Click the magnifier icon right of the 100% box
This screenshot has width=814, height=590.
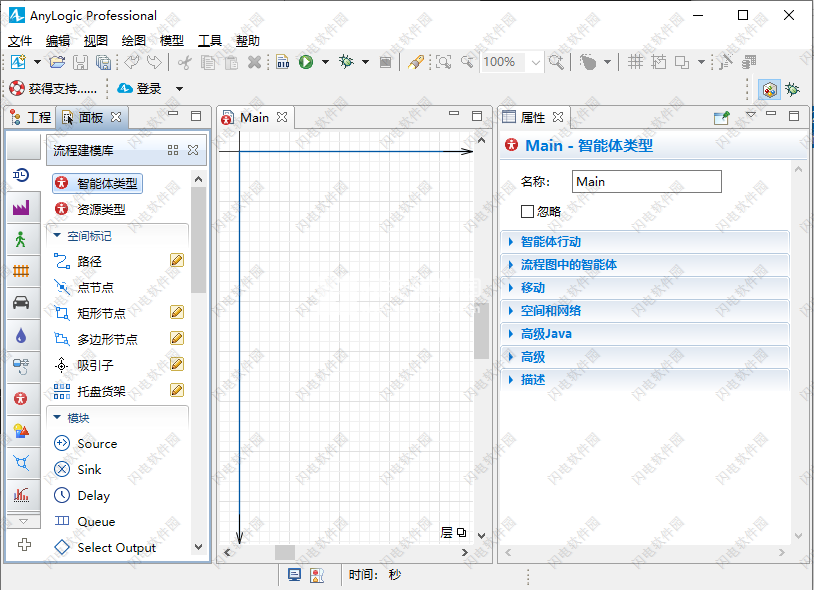[x=557, y=62]
